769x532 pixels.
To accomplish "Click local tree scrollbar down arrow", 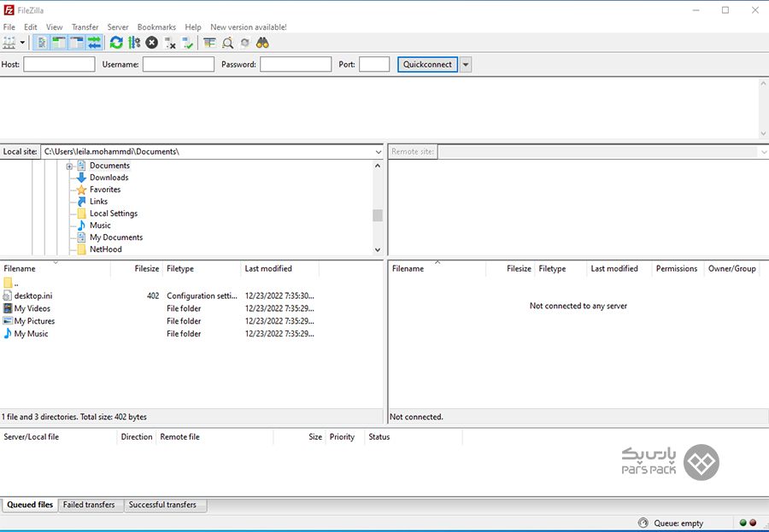I will click(378, 249).
